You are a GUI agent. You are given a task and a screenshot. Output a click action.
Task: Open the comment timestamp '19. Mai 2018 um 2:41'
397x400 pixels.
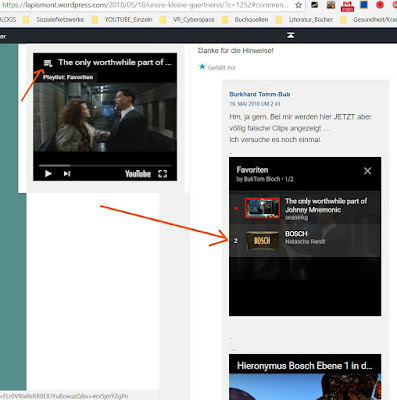(255, 104)
